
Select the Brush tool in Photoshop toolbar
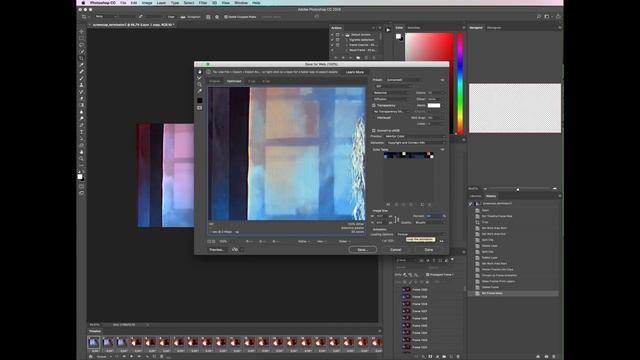82,78
